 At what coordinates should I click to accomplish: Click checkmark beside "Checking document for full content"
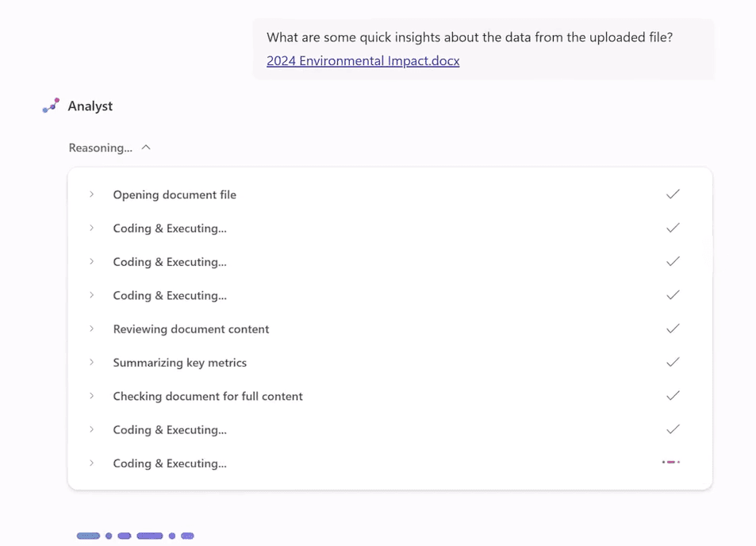coord(673,396)
